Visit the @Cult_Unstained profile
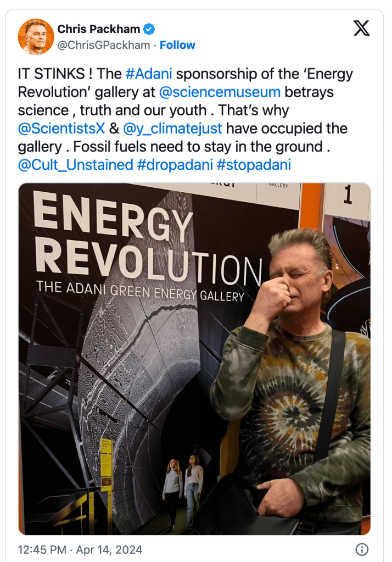 pyautogui.click(x=76, y=165)
